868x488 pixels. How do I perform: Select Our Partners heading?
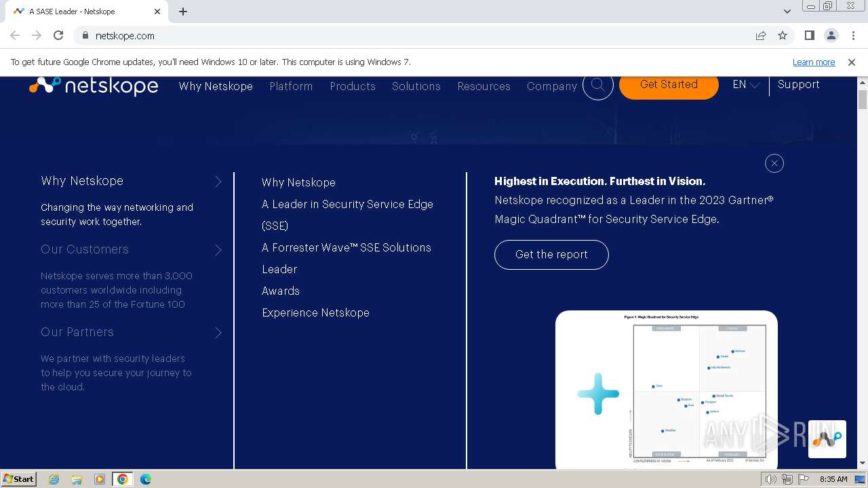(77, 332)
